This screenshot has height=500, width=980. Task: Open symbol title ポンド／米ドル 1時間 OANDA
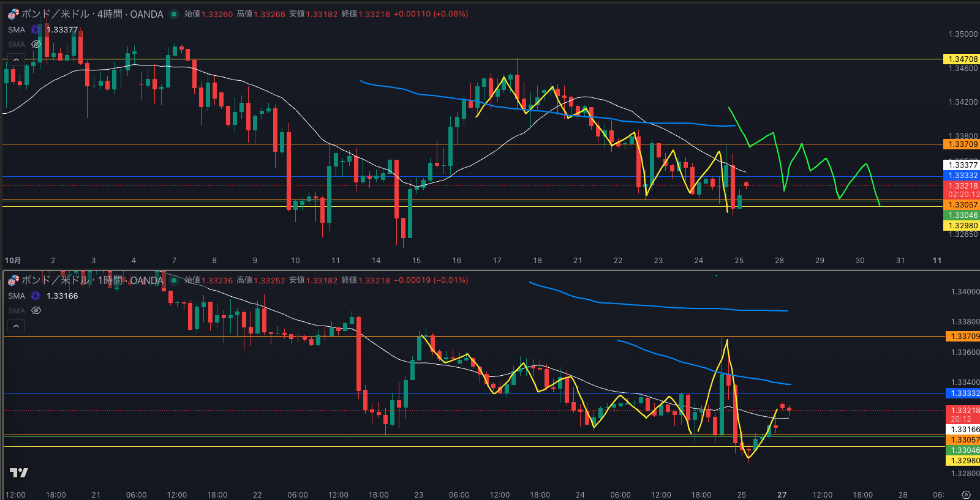[x=92, y=280]
